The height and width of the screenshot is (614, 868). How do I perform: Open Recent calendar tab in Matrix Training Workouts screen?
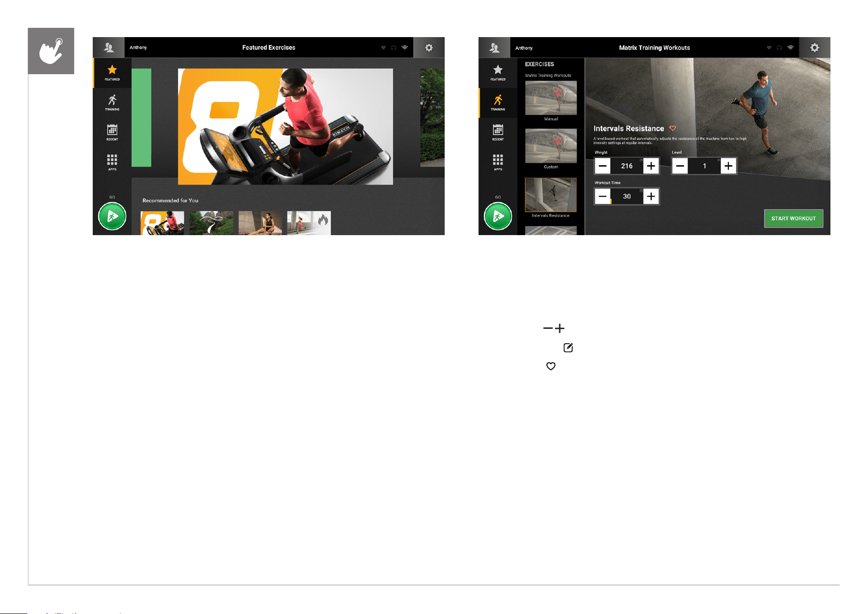point(498,133)
